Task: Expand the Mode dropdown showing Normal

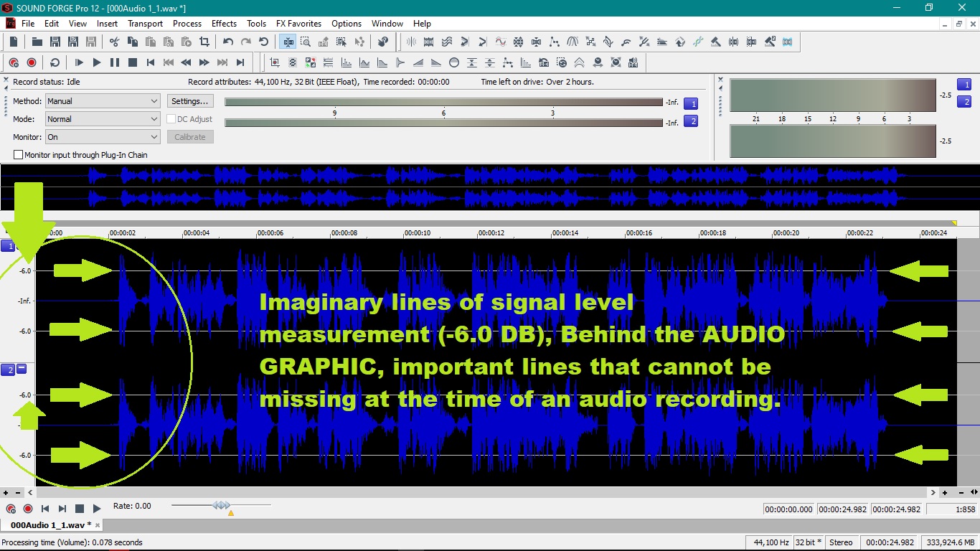Action: coord(103,119)
